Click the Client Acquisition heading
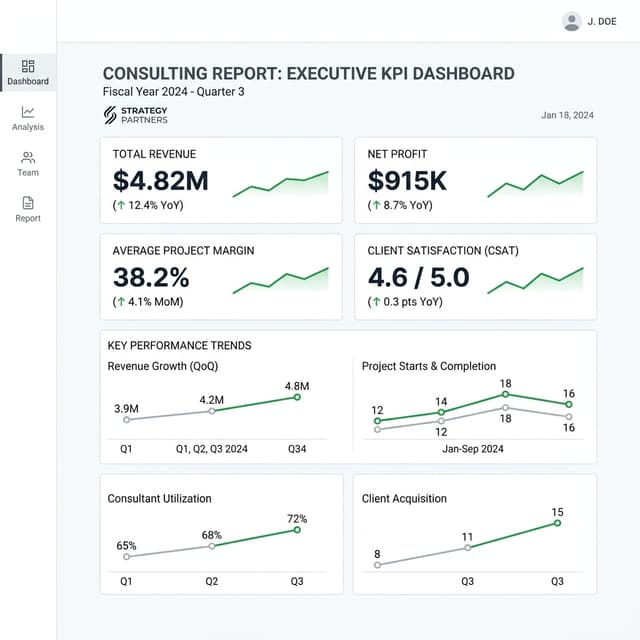Image resolution: width=640 pixels, height=640 pixels. click(404, 498)
